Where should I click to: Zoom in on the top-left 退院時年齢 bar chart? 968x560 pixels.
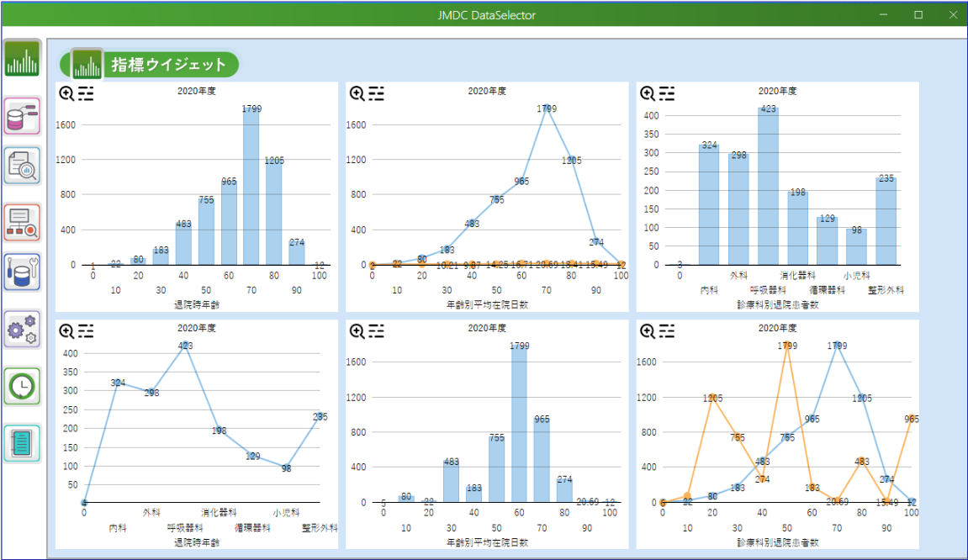pos(66,93)
